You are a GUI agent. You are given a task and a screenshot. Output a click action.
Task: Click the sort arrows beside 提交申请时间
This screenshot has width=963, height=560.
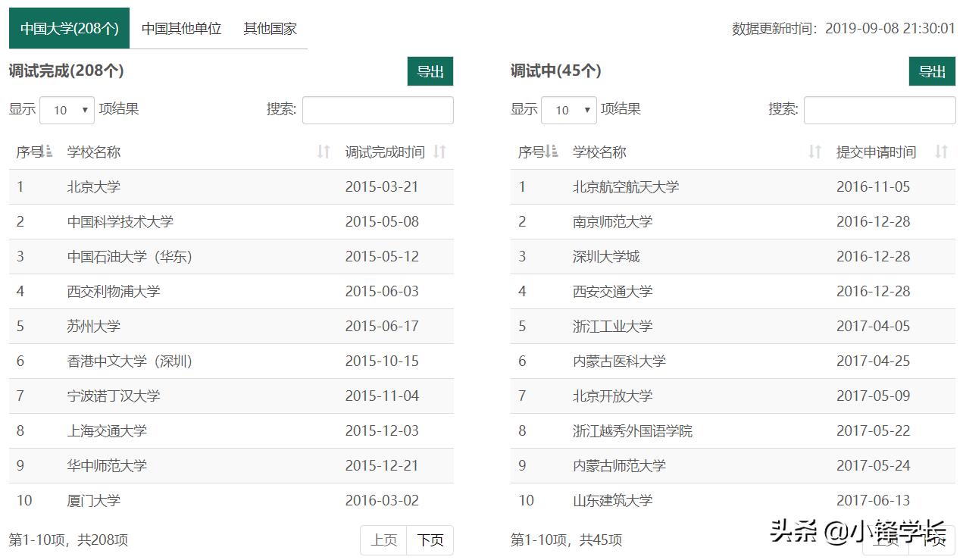(x=941, y=152)
